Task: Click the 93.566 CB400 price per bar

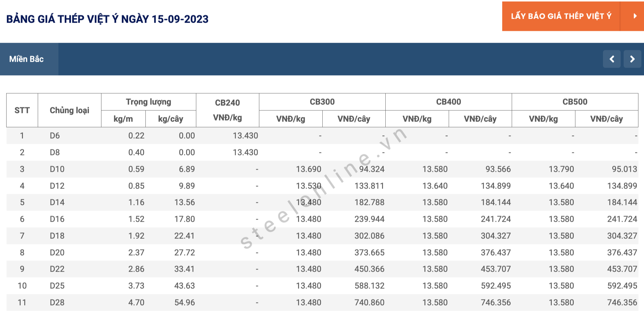Action: (498, 169)
